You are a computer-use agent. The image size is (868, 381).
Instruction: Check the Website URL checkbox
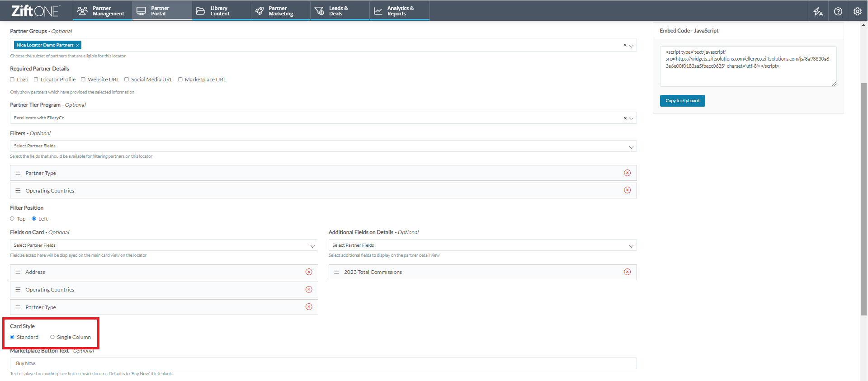[x=83, y=80]
